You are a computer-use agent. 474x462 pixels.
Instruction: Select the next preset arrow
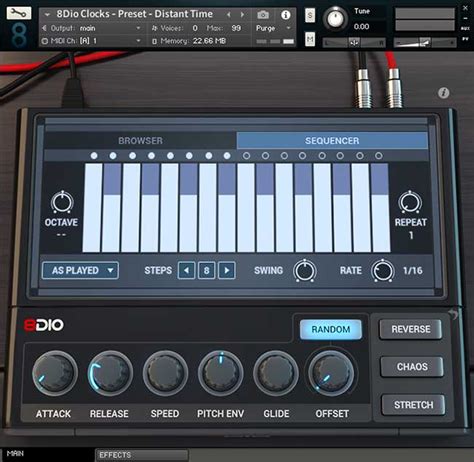[x=242, y=15]
